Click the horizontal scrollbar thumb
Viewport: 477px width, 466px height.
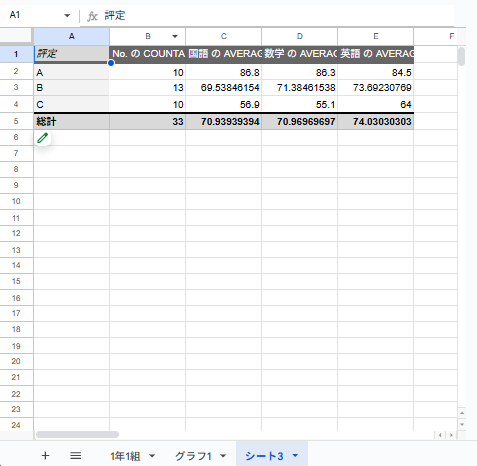[x=77, y=435]
